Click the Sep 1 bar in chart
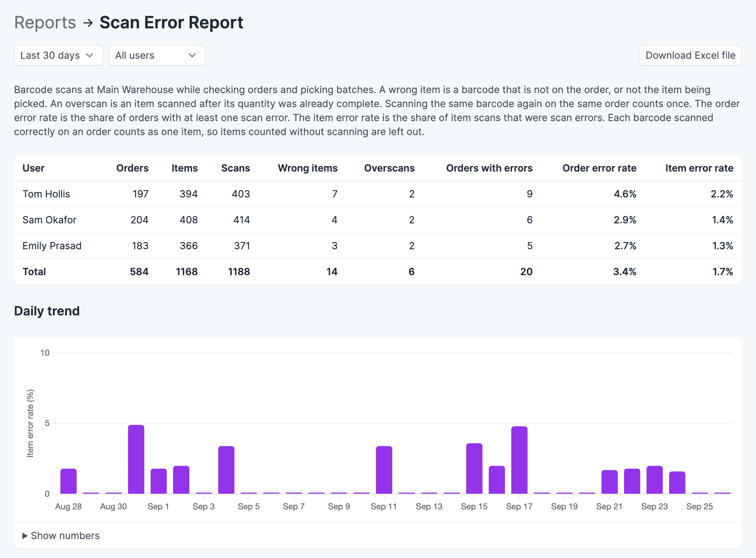The height and width of the screenshot is (558, 756). [159, 481]
